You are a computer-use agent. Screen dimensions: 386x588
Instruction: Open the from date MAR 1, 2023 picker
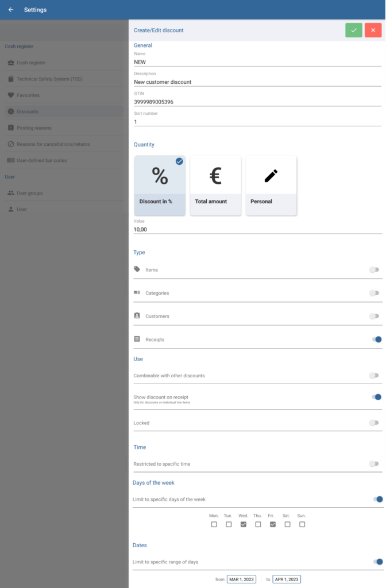coord(241,579)
